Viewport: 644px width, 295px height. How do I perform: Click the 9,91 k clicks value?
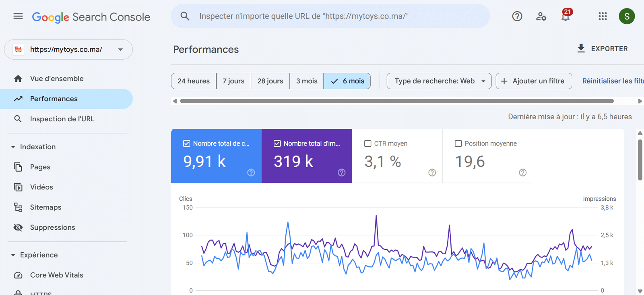pos(204,162)
